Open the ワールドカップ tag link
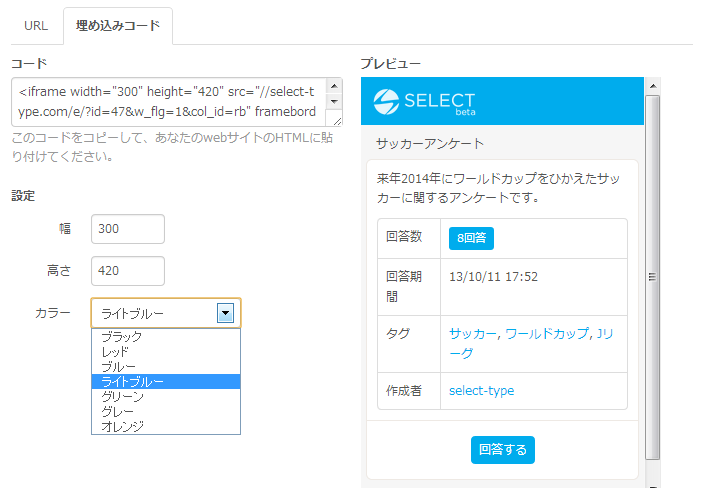The height and width of the screenshot is (488, 703). pyautogui.click(x=546, y=334)
